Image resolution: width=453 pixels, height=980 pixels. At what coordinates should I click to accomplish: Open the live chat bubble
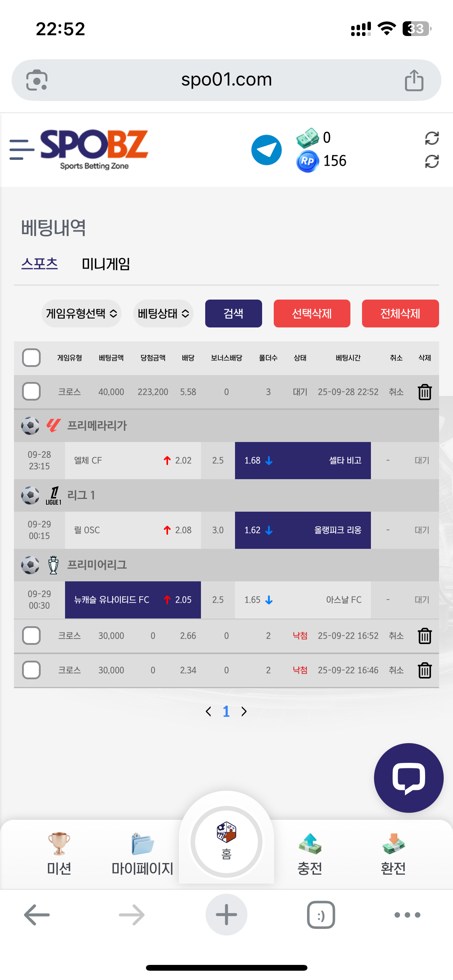[x=408, y=778]
